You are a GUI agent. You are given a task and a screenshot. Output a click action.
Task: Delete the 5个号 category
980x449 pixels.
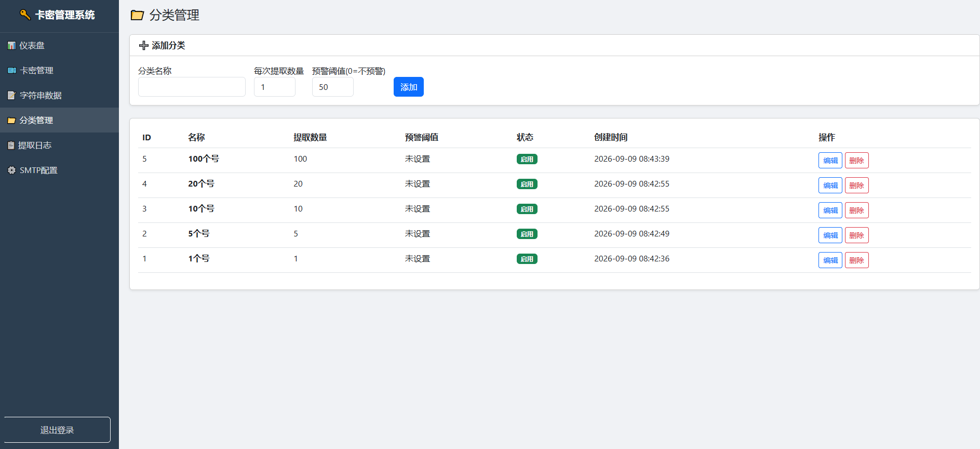point(857,235)
